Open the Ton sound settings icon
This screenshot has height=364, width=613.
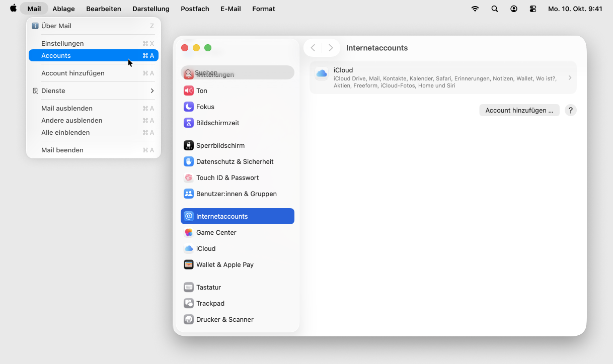(x=189, y=90)
